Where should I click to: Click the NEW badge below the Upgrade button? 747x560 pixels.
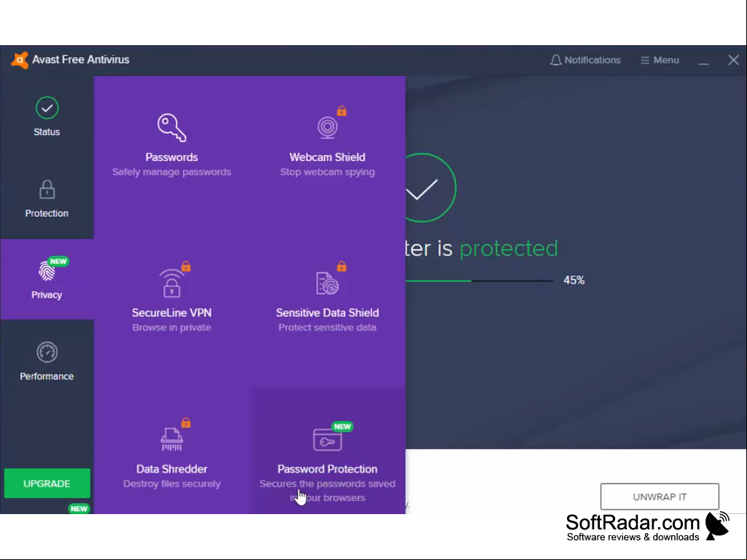pos(79,508)
